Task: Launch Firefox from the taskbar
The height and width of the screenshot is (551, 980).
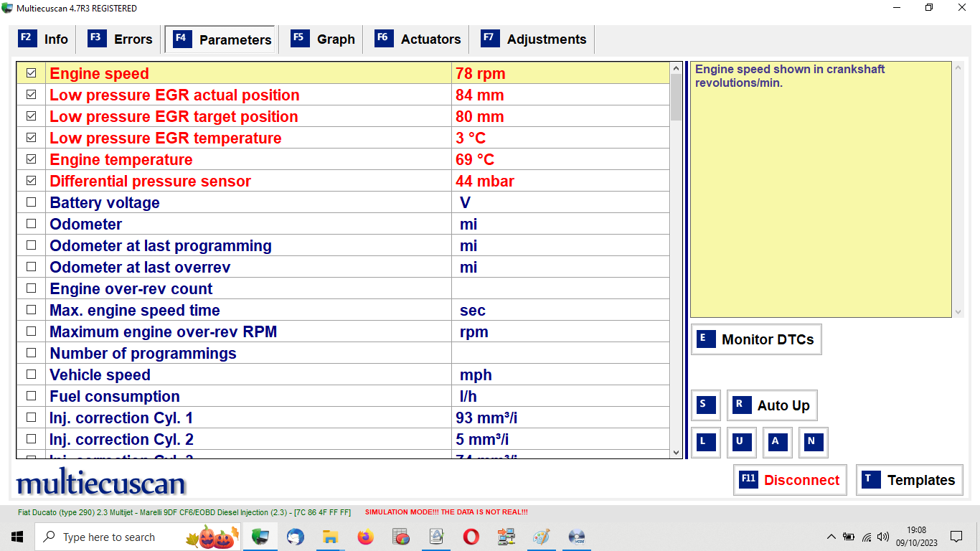Action: tap(365, 537)
